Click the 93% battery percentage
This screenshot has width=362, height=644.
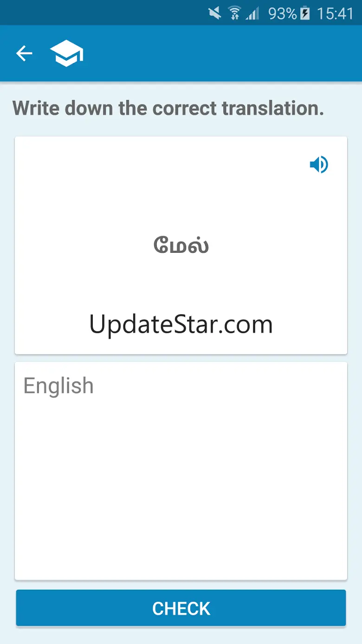pyautogui.click(x=282, y=13)
